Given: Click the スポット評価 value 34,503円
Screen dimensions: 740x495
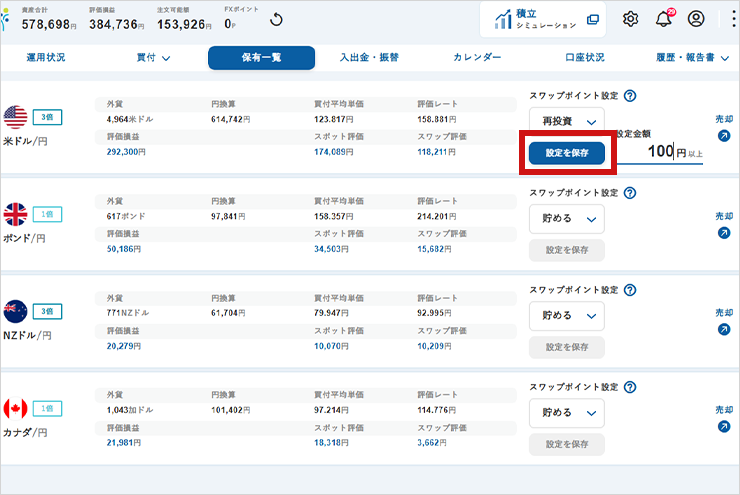Looking at the screenshot, I should [x=331, y=249].
